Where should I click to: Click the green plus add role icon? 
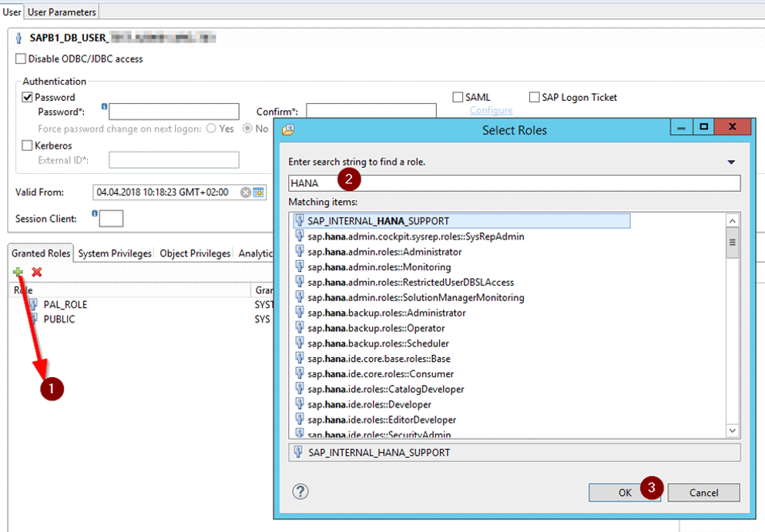click(x=18, y=272)
